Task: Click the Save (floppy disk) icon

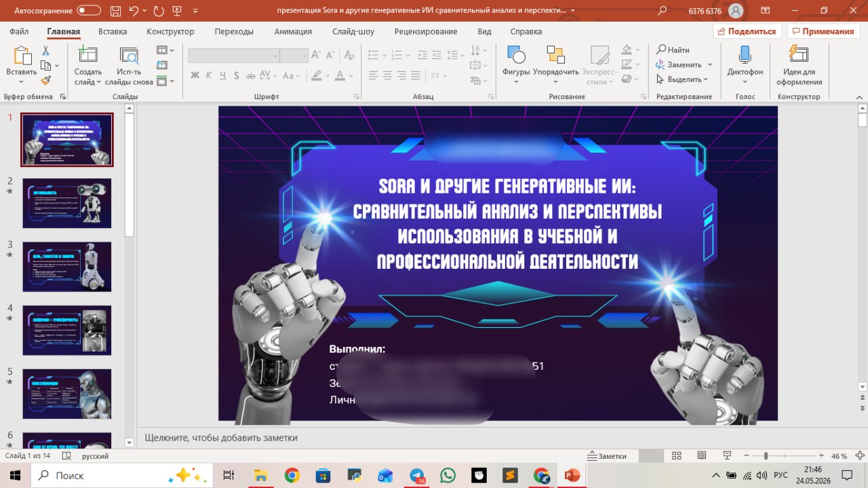Action: [115, 11]
